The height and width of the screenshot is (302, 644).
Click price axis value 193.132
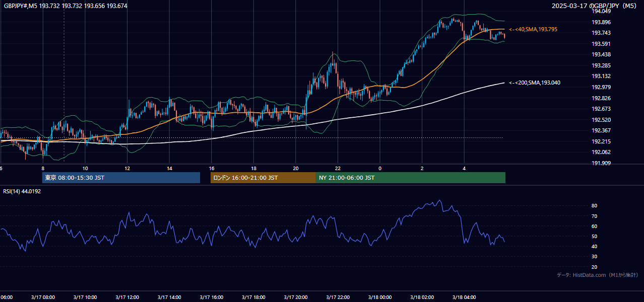[601, 76]
